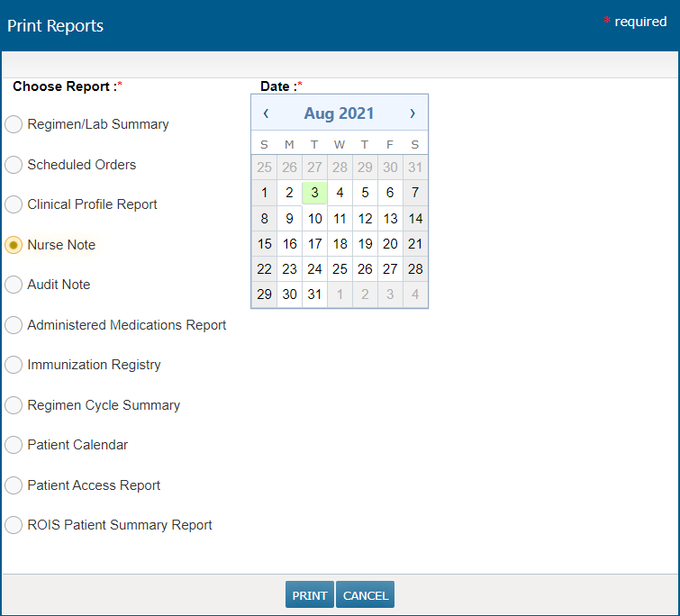Select the Immunization Registry report

(14, 365)
